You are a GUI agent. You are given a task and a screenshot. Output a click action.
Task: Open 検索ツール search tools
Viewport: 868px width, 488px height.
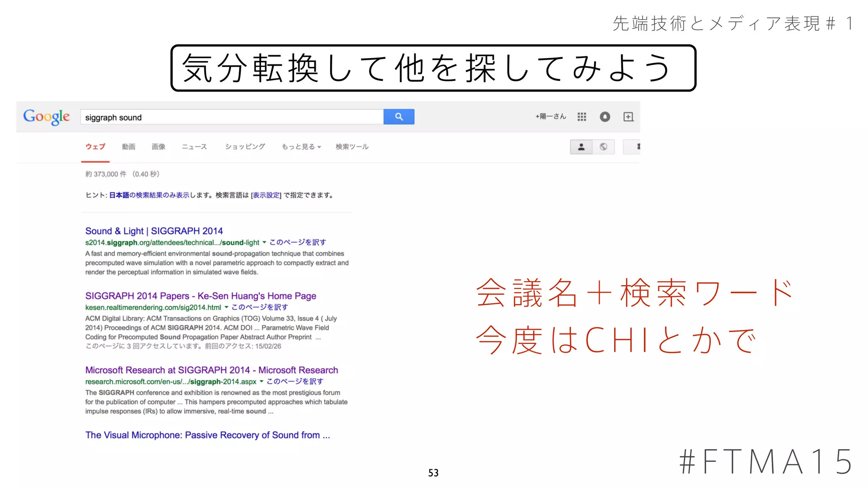coord(352,147)
